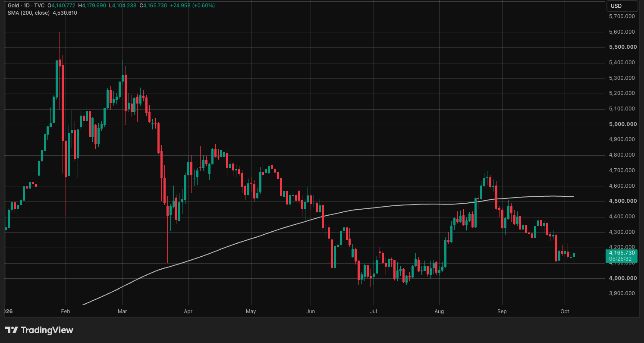Click the 4,800.000 price axis label

pos(621,155)
